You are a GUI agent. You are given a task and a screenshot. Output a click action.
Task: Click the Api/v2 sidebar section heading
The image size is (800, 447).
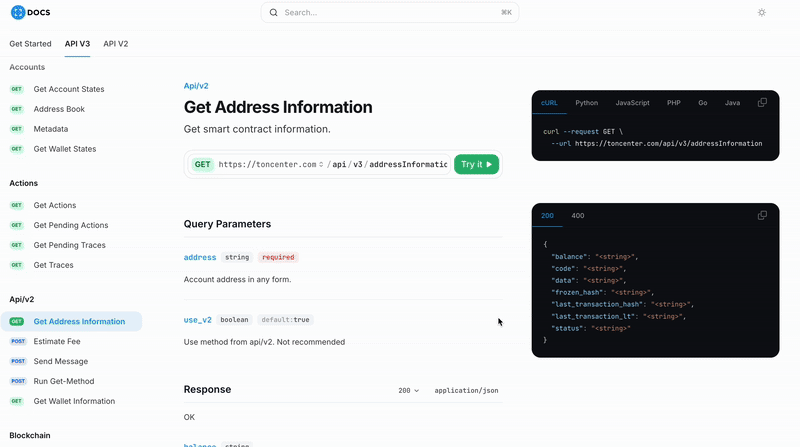pos(21,299)
